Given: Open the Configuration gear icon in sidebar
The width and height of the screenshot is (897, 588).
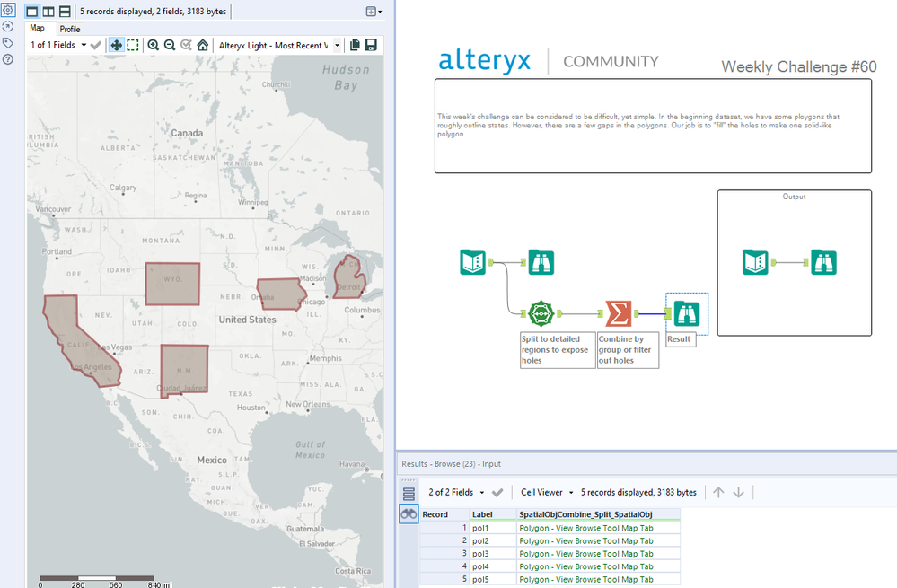Looking at the screenshot, I should point(7,10).
